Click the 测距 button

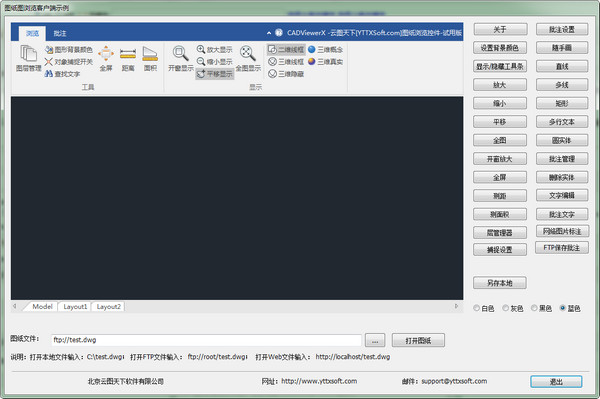(500, 195)
